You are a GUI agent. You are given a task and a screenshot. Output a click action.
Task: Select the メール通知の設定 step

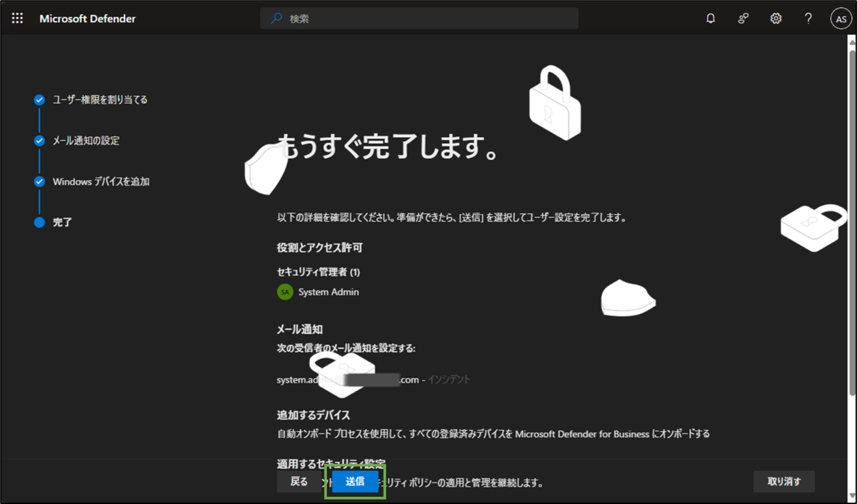click(x=86, y=141)
